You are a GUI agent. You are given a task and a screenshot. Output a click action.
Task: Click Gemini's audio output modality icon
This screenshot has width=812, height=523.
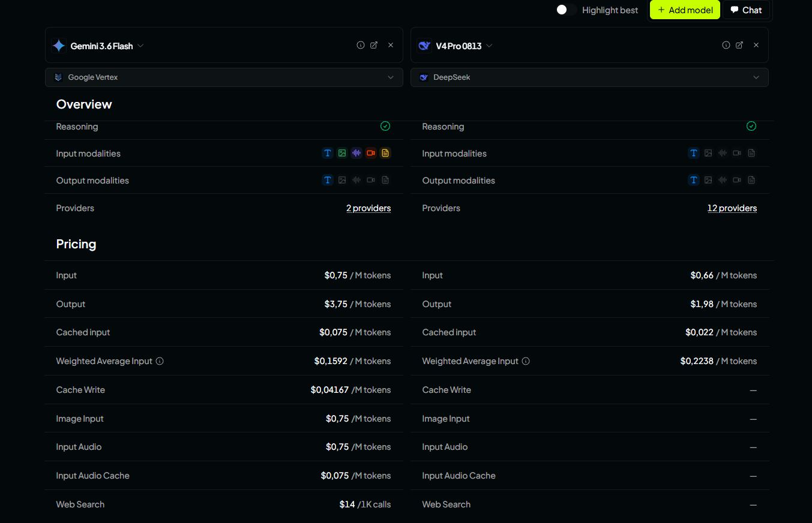[356, 180]
